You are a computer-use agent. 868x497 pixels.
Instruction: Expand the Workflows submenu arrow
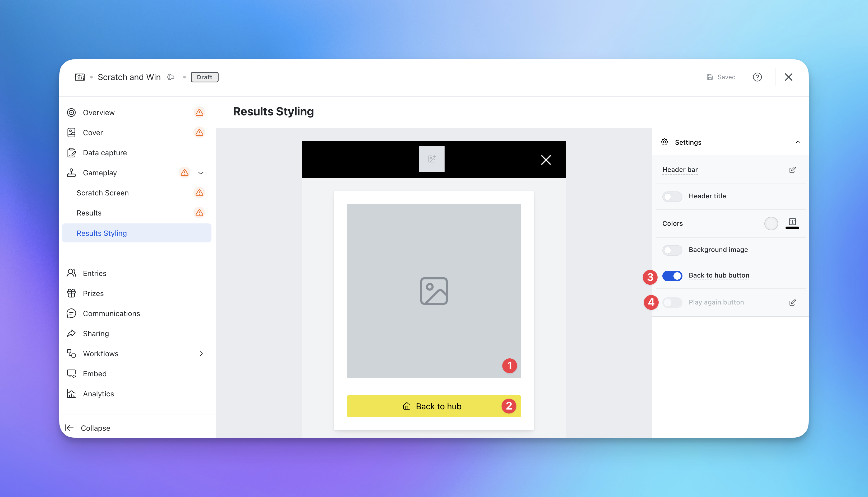click(201, 353)
